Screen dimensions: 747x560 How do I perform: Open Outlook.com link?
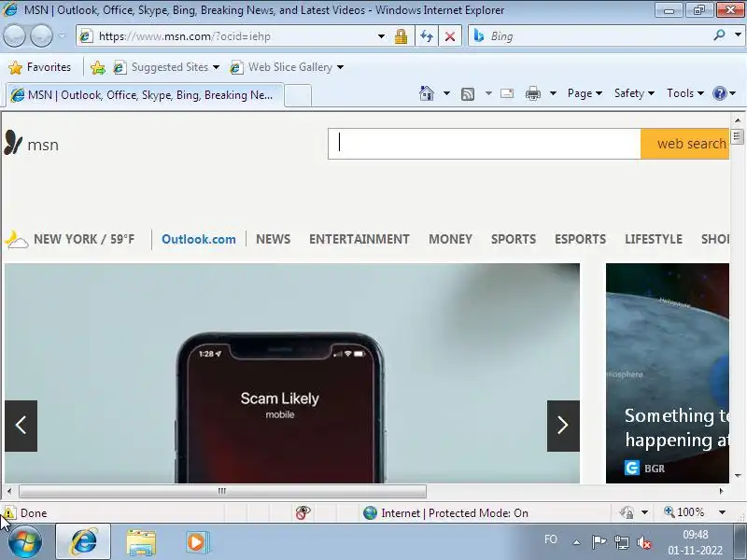[x=199, y=239]
